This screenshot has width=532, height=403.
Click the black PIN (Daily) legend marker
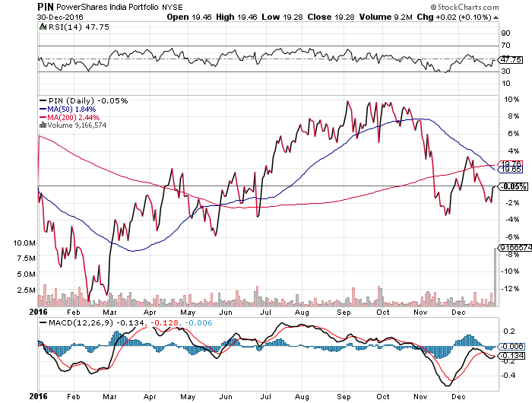(x=43, y=100)
